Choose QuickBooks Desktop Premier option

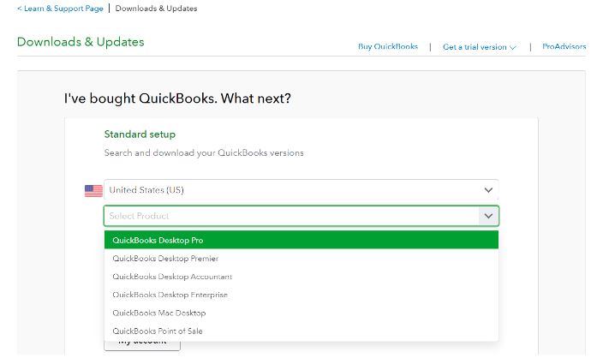click(301, 258)
